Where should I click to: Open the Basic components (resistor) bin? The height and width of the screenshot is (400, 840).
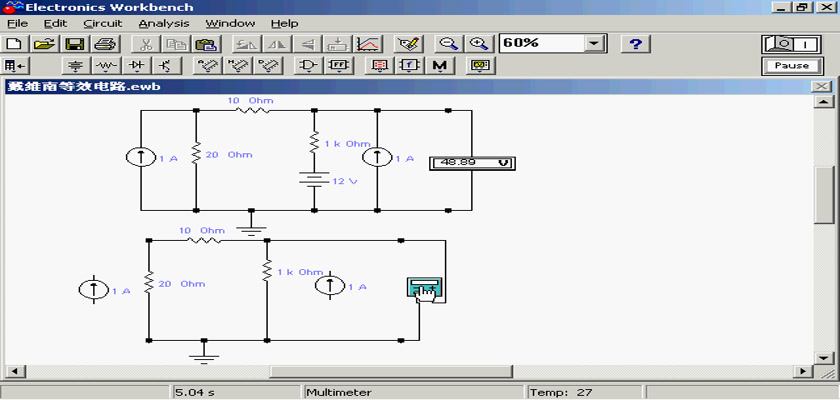tap(107, 66)
